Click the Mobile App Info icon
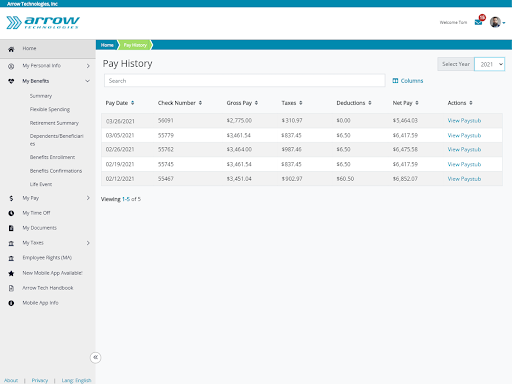This screenshot has height=384, width=512. [x=11, y=303]
